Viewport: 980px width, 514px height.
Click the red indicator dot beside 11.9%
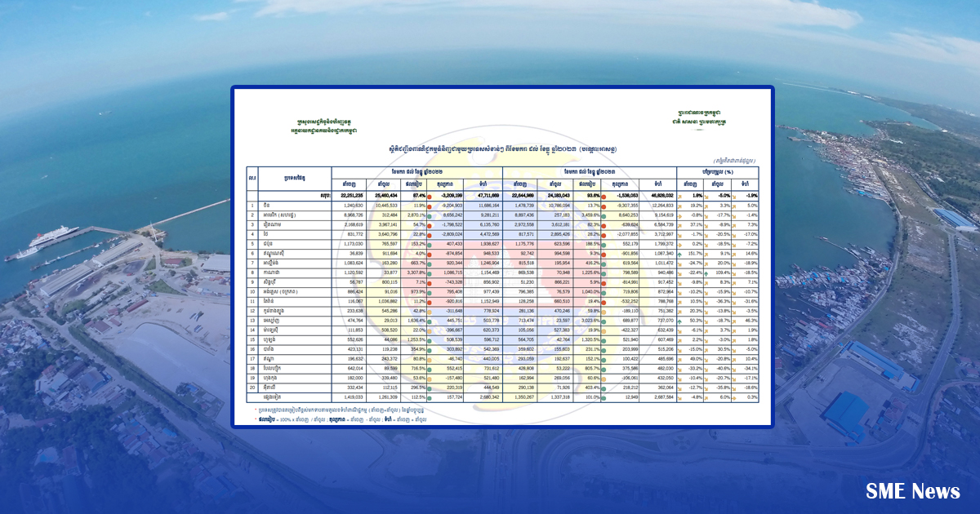point(429,206)
